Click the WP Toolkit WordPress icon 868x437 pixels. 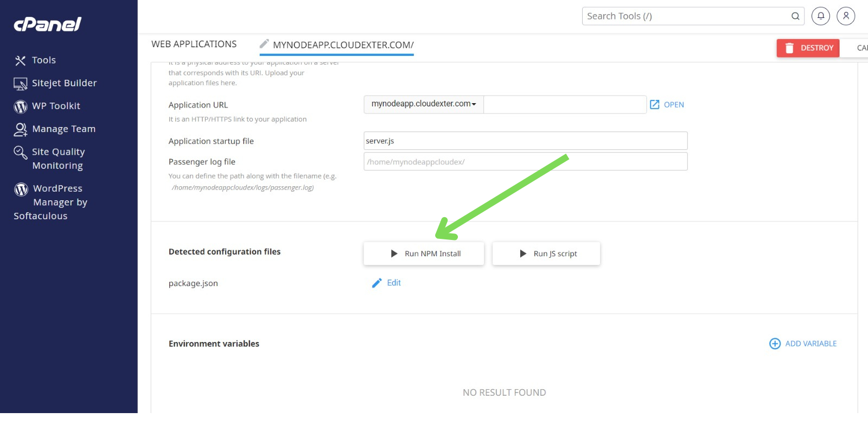point(21,106)
